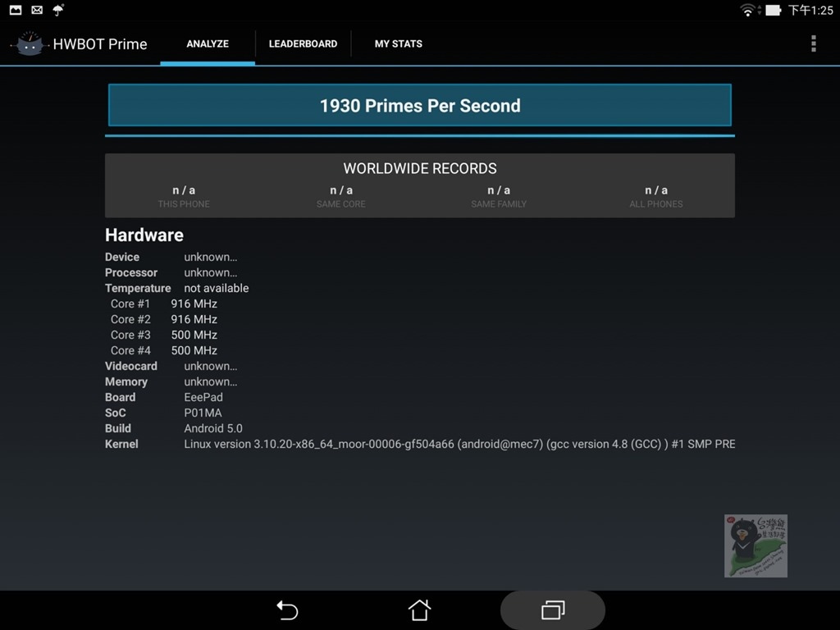840x630 pixels.
Task: Select the SoC P01MA value
Action: (x=203, y=413)
